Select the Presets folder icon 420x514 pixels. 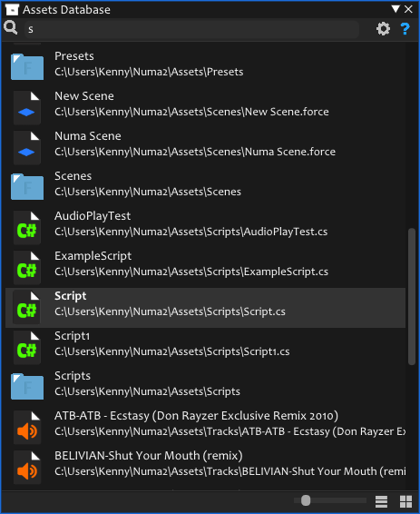27,66
